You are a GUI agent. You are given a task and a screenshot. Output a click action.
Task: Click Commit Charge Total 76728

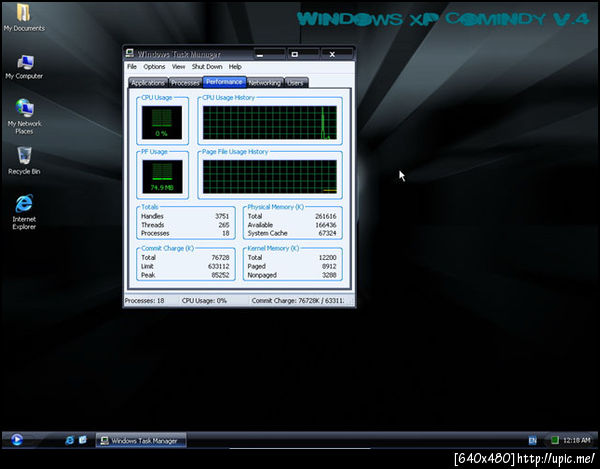pyautogui.click(x=220, y=257)
